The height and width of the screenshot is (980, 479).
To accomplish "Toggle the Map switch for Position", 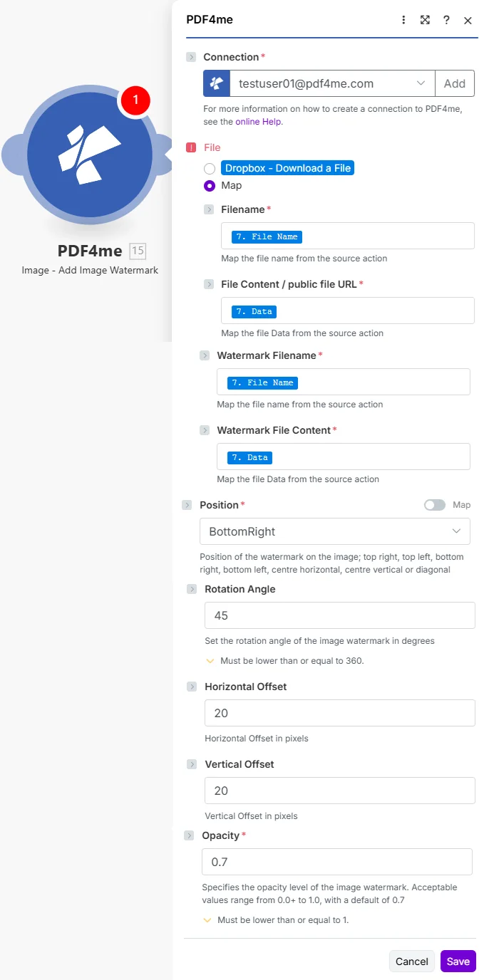I will [434, 505].
